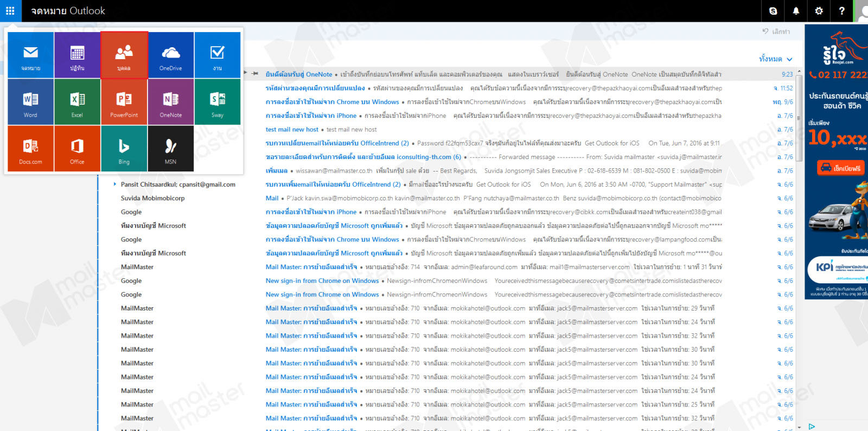Open the notifications bell
868x431 pixels.
pos(796,11)
